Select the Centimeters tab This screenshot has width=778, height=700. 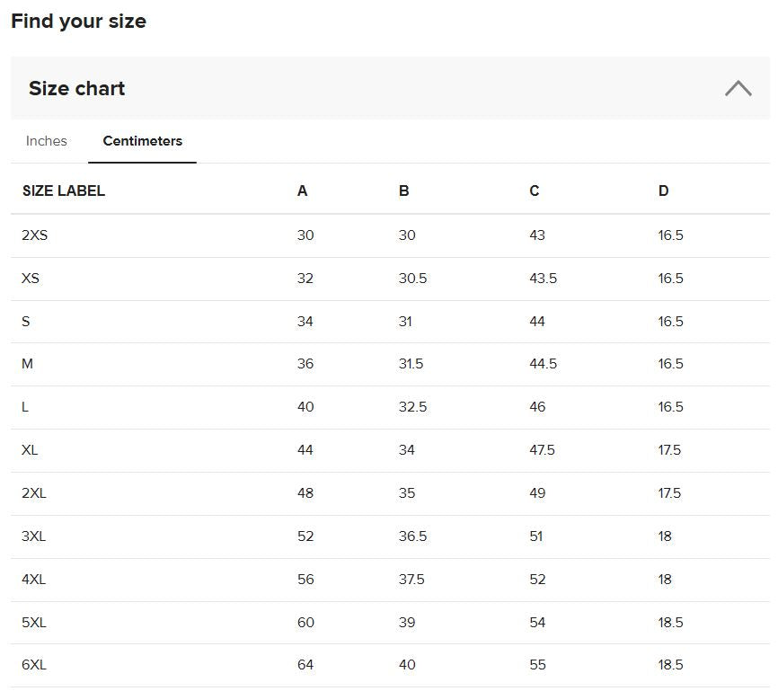click(143, 141)
